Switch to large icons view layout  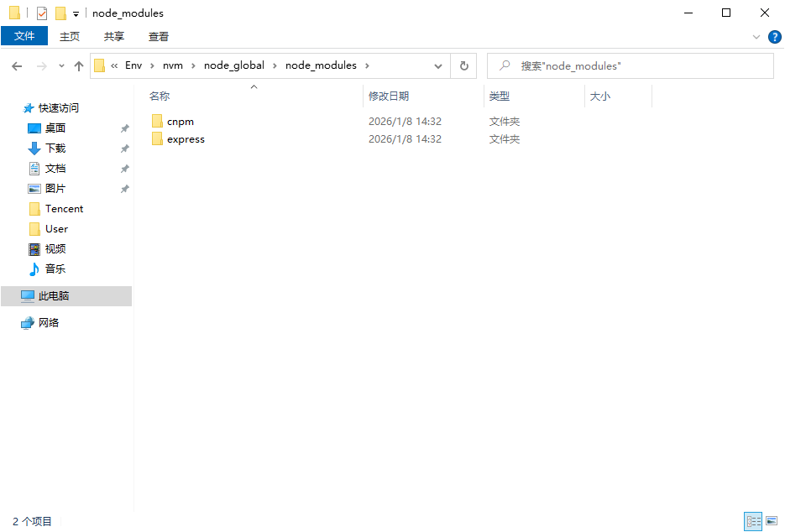(772, 521)
